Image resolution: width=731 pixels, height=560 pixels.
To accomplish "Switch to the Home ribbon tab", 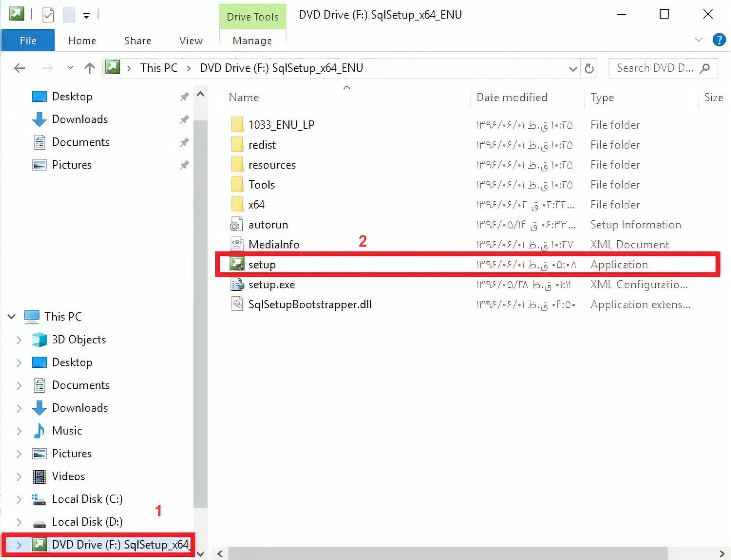I will point(82,40).
